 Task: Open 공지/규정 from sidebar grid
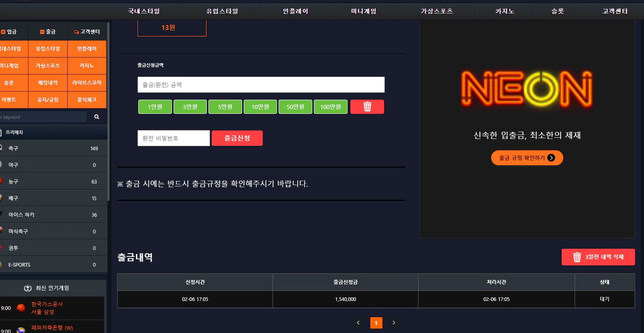coord(48,100)
